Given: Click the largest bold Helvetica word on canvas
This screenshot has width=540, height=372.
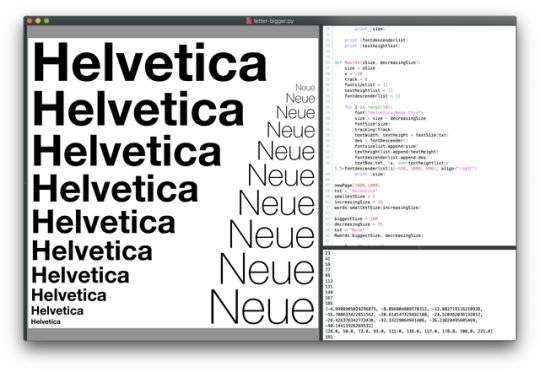Looking at the screenshot, I should pos(150,62).
